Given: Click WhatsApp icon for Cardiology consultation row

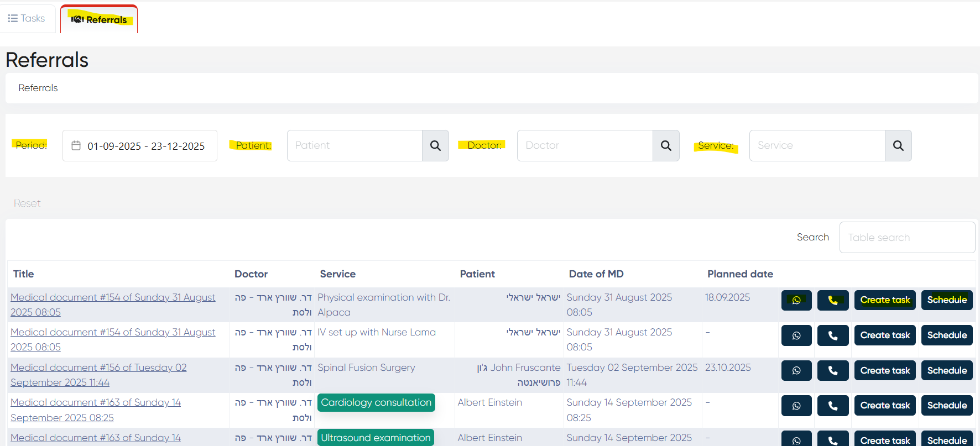Looking at the screenshot, I should tap(796, 406).
